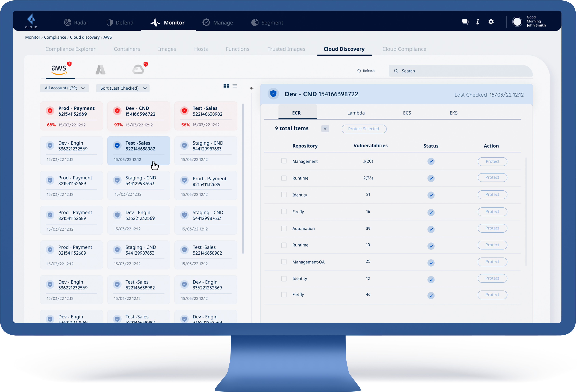The height and width of the screenshot is (392, 577).
Task: Tick the Management-QA repository checkbox
Action: point(284,262)
